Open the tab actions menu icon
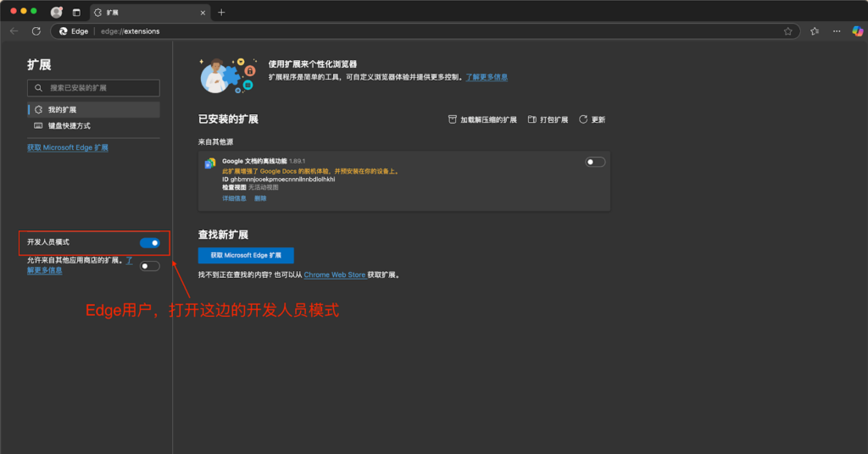The height and width of the screenshot is (454, 868). point(76,13)
